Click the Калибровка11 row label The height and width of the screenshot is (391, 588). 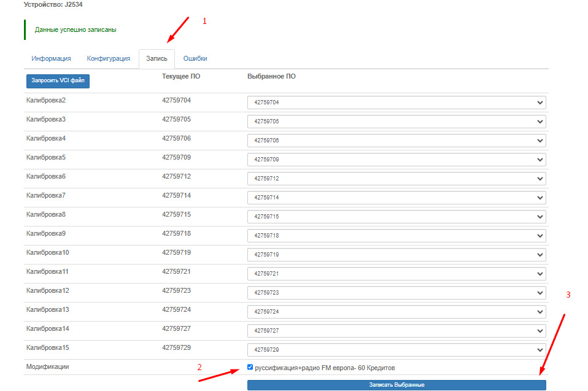(47, 272)
